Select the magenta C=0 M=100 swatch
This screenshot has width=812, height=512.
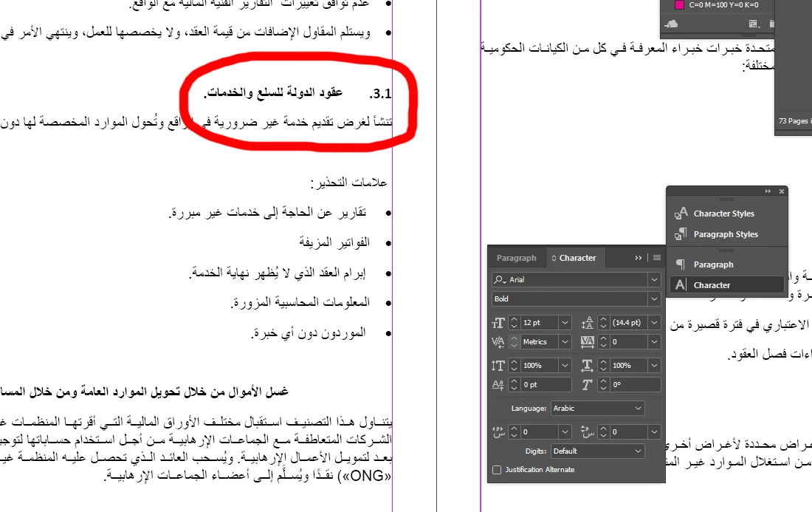pyautogui.click(x=679, y=4)
